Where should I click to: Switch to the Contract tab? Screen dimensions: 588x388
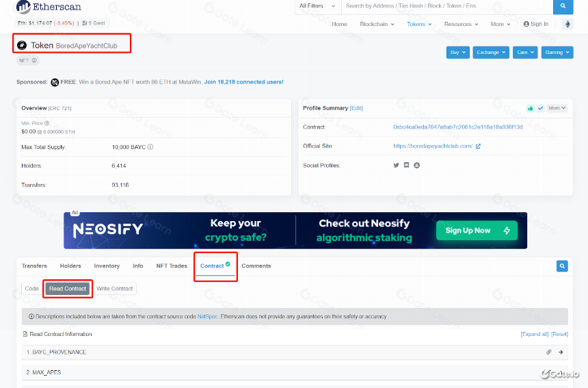coord(215,266)
